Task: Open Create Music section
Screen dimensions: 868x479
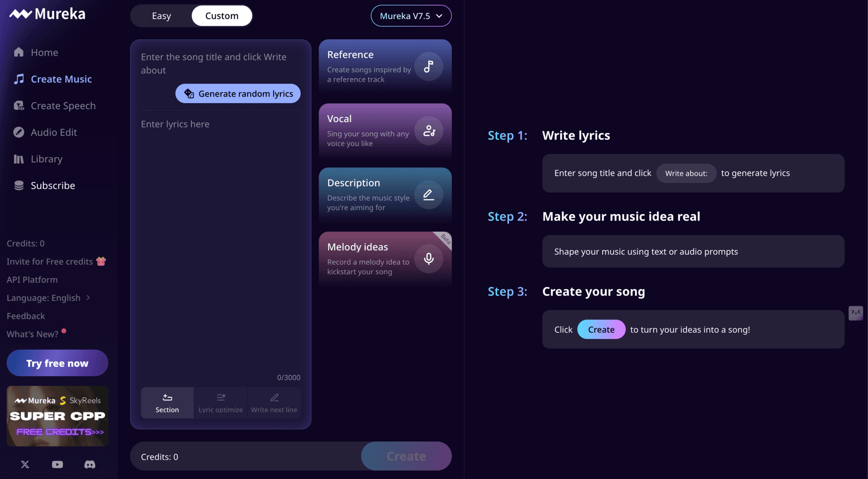Action: [61, 79]
